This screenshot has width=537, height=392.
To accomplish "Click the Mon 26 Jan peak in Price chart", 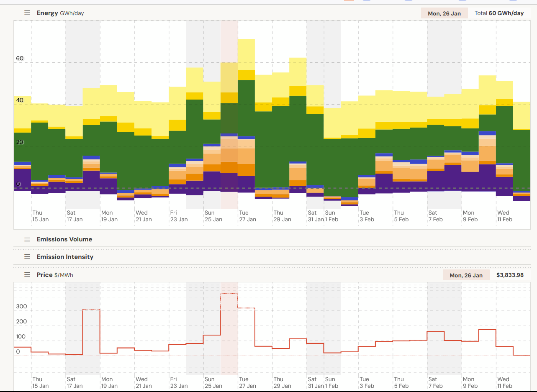I will point(229,293).
